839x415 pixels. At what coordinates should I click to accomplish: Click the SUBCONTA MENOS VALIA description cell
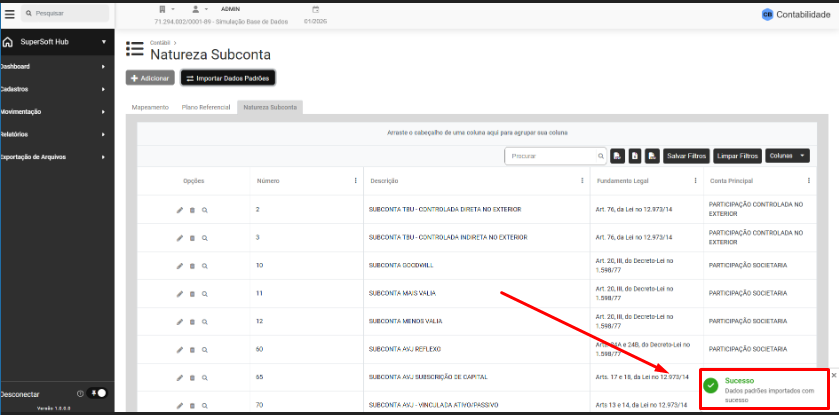pyautogui.click(x=406, y=321)
